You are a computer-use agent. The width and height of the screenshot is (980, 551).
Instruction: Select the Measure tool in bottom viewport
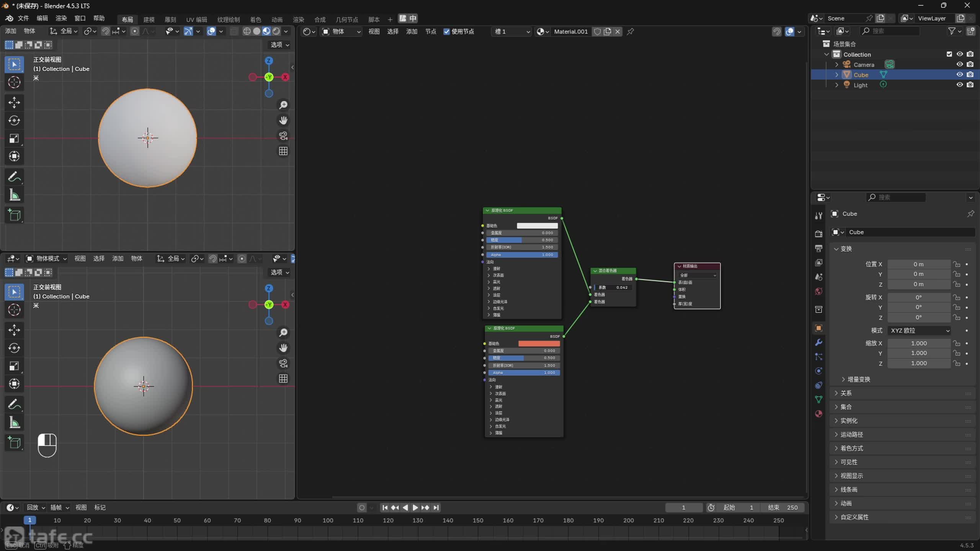(14, 422)
